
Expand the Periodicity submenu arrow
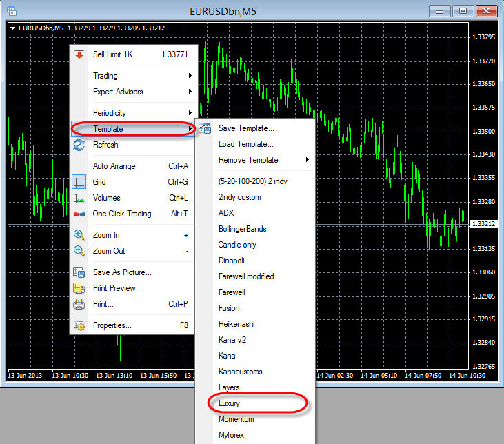[190, 113]
